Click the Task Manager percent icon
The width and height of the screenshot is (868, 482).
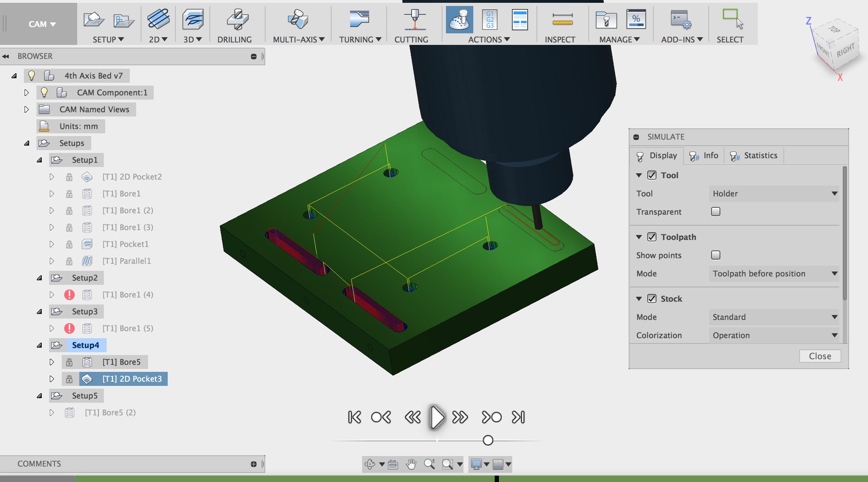point(636,19)
